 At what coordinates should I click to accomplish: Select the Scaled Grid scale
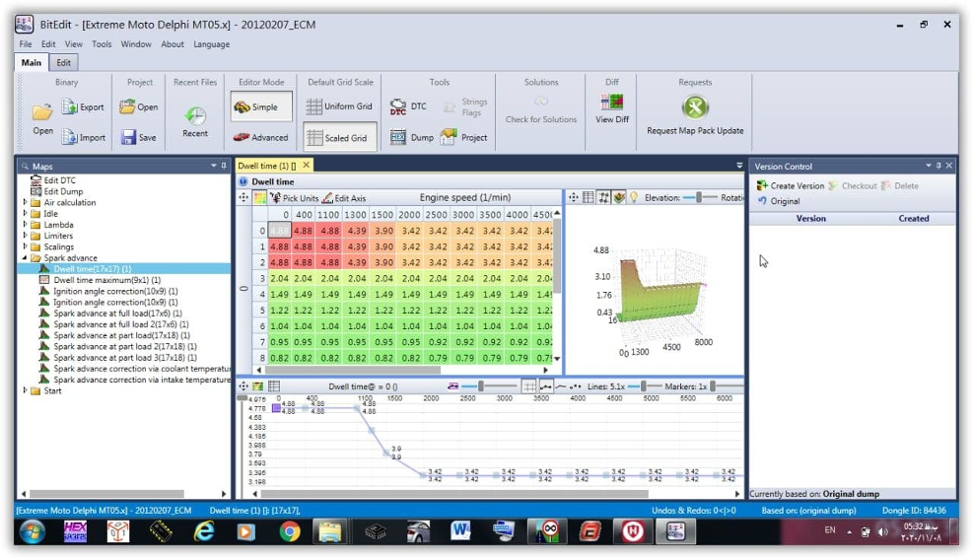point(339,137)
